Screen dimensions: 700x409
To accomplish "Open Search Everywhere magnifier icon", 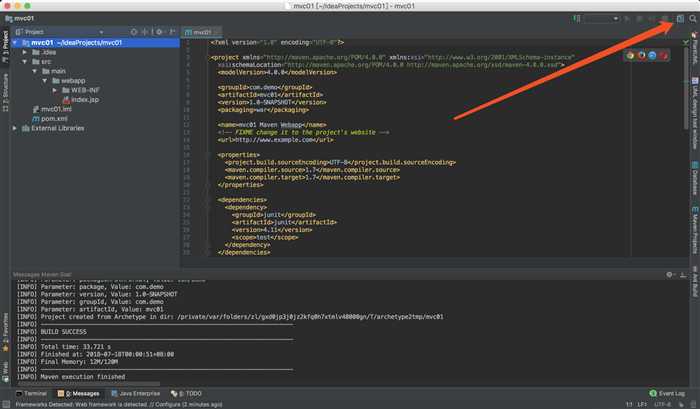I will [x=692, y=18].
